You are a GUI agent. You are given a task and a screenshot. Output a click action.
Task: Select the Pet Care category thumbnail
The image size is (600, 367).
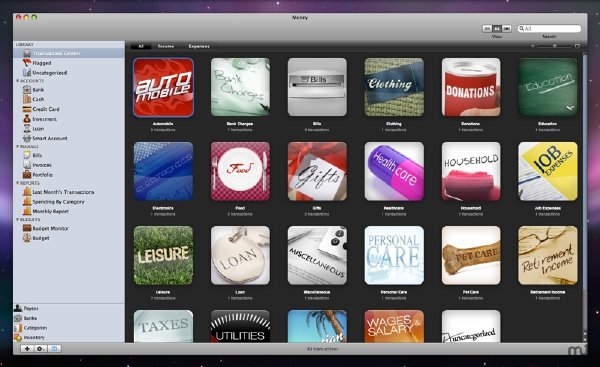coord(471,255)
